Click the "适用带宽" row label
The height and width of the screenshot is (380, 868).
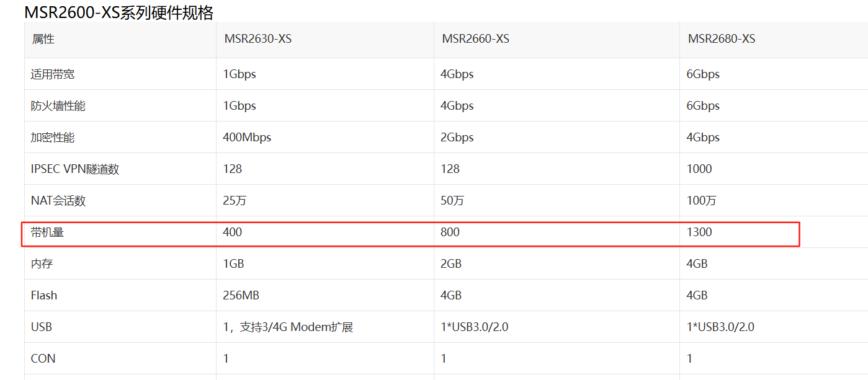[x=53, y=74]
